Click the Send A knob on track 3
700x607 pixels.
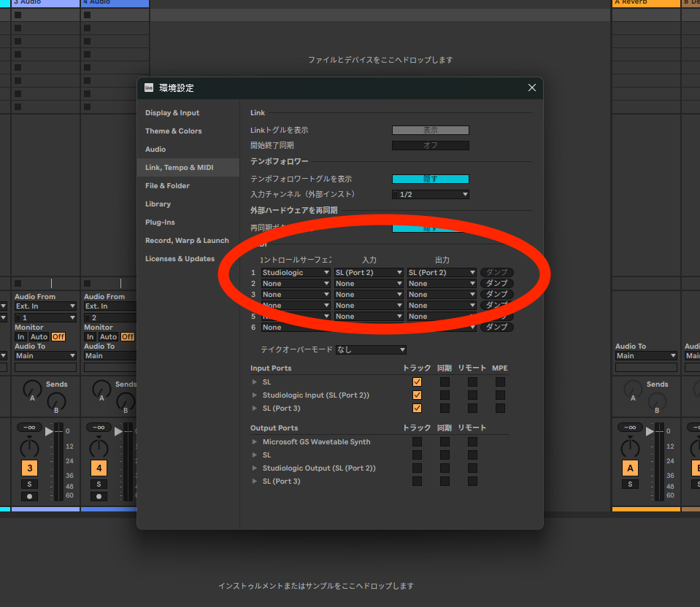click(x=32, y=389)
